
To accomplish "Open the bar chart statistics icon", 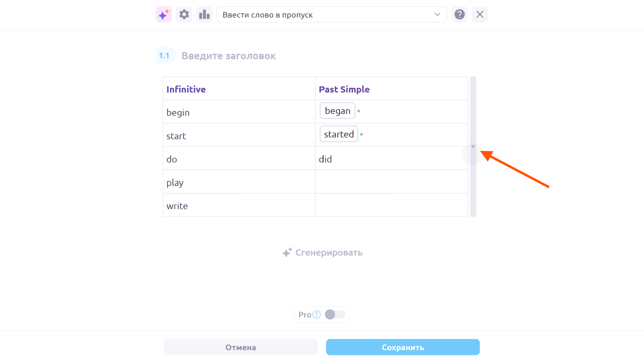I will (204, 15).
